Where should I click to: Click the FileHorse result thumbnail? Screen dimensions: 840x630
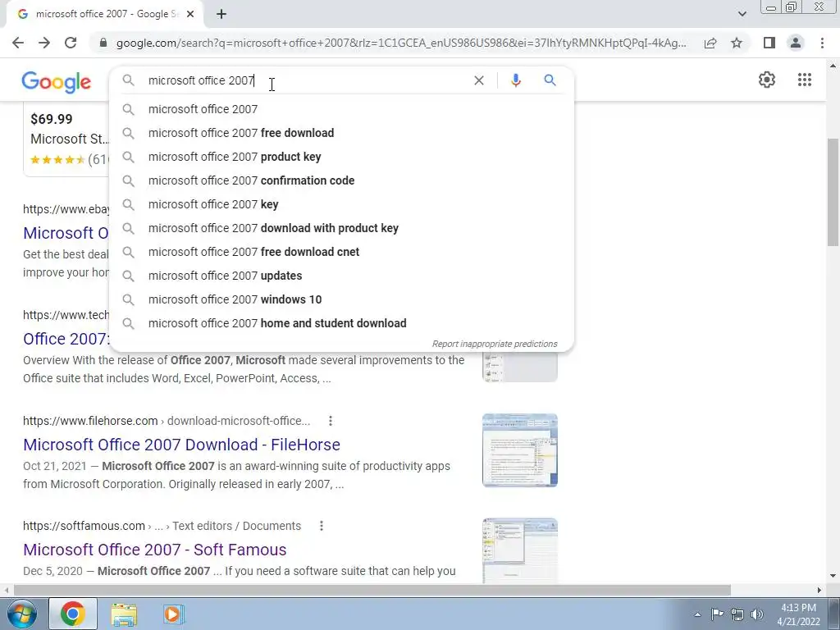pos(519,450)
